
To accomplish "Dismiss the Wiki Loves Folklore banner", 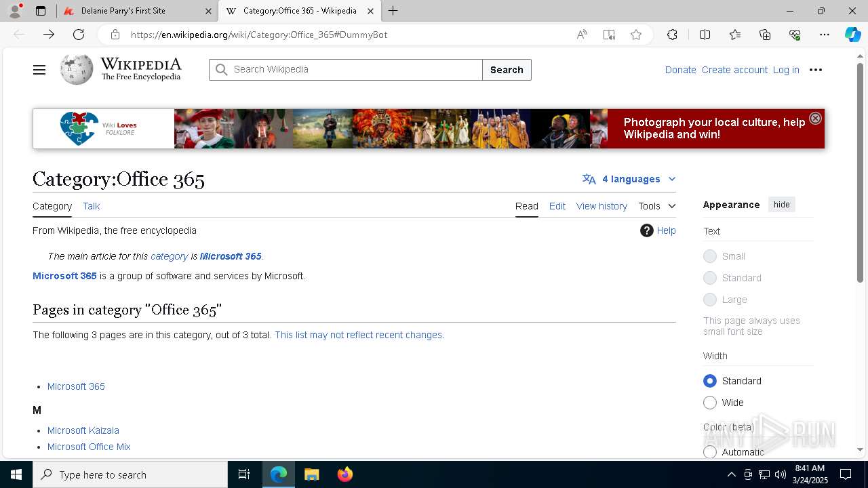I will click(x=815, y=118).
